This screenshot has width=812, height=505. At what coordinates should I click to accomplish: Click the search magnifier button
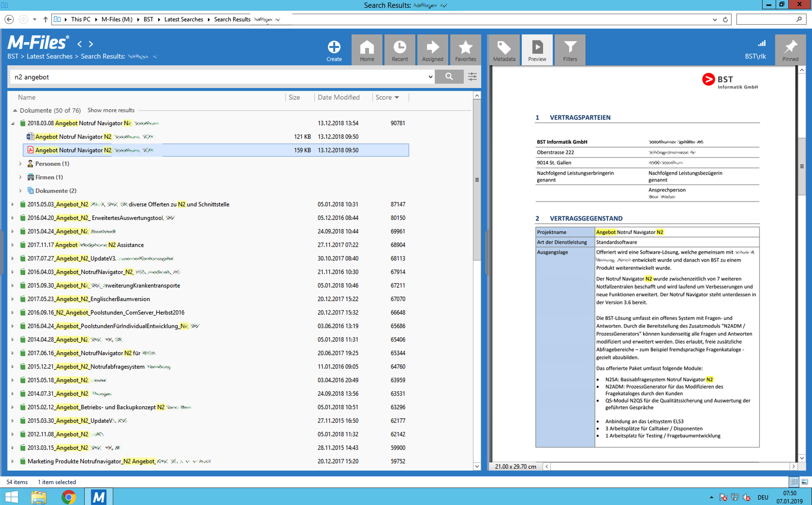449,77
